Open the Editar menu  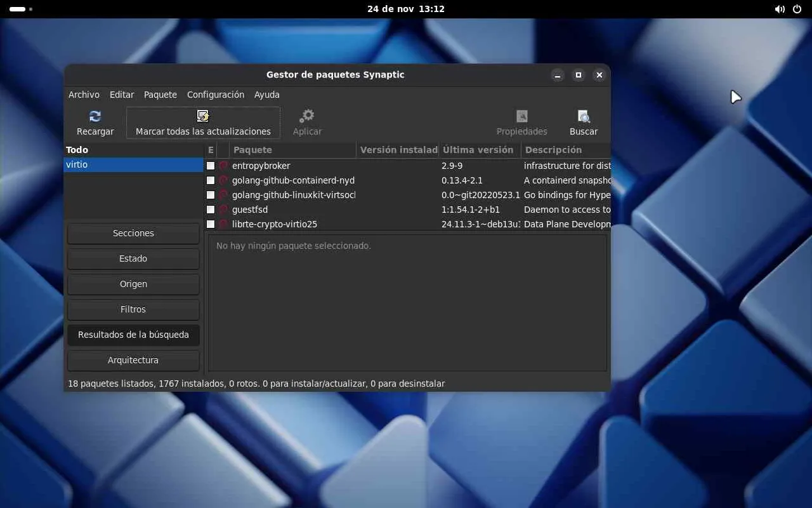[x=122, y=95]
